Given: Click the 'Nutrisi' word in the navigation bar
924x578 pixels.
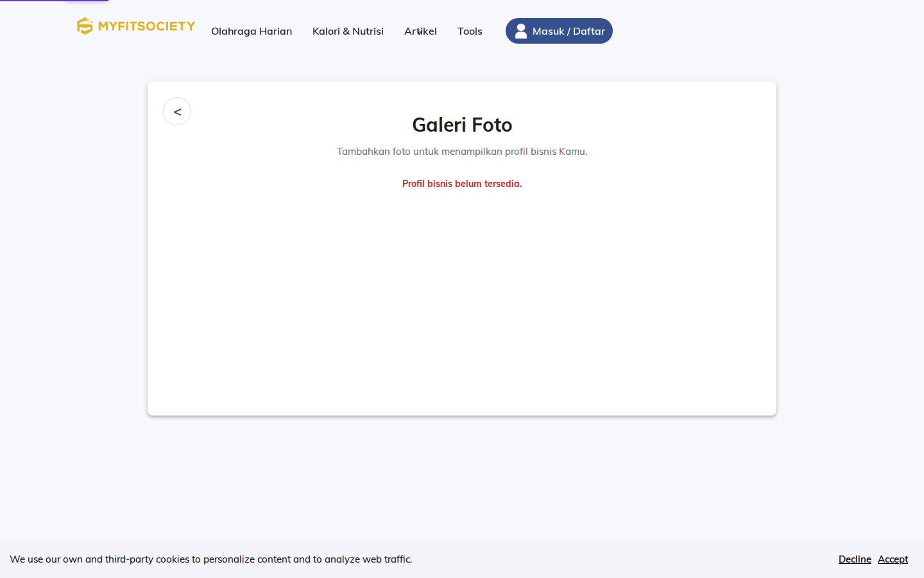Looking at the screenshot, I should [368, 31].
